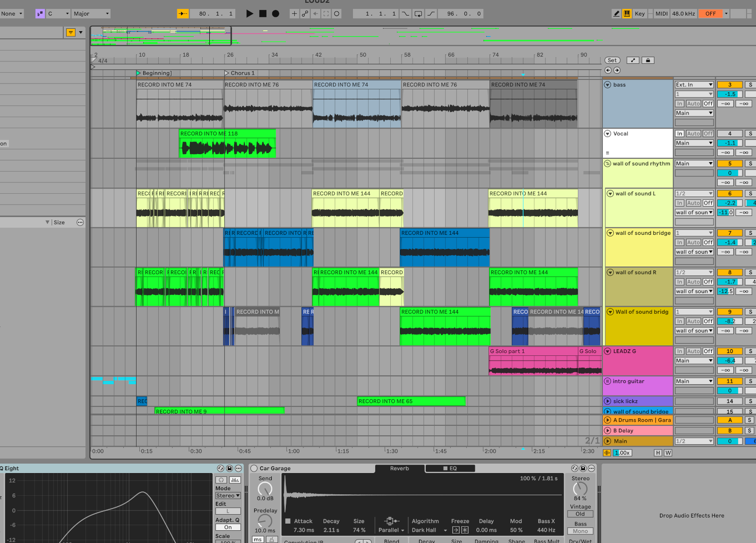This screenshot has width=756, height=543.
Task: Click the bass track volume slider -1.5
Action: (x=730, y=95)
